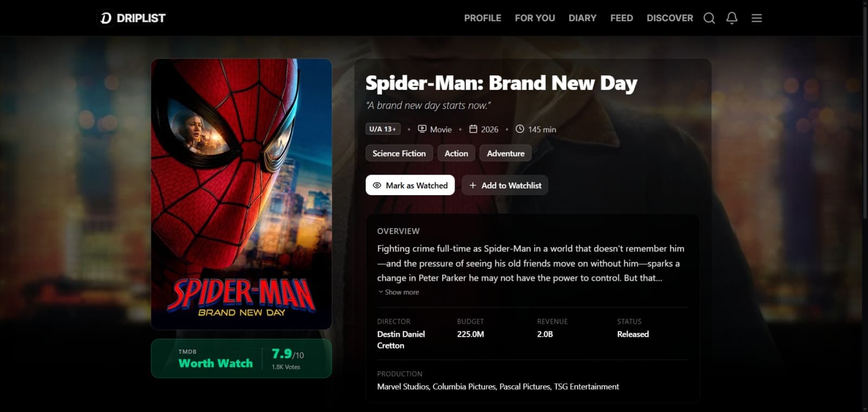The image size is (868, 412).
Task: Click the clock icon beside 145 min
Action: click(x=520, y=129)
